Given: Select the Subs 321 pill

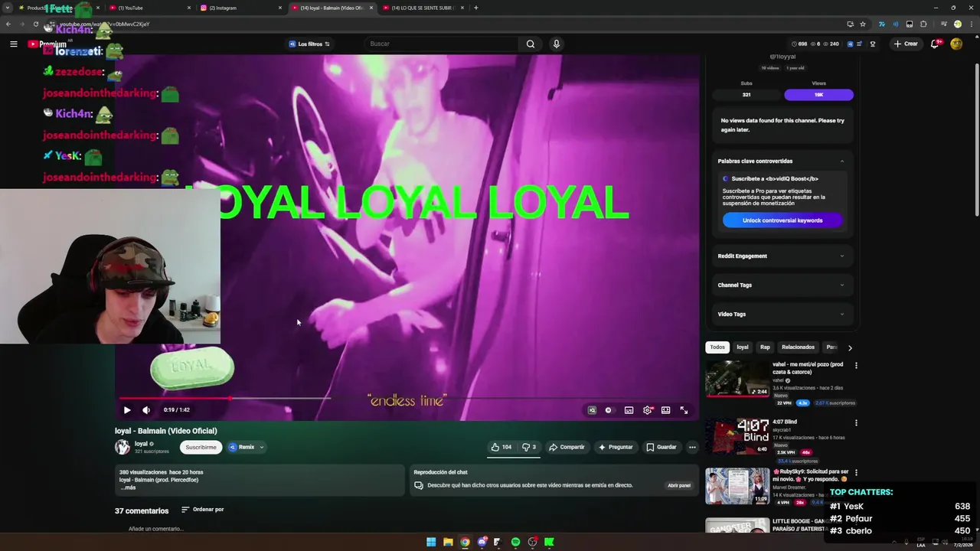Looking at the screenshot, I should (746, 94).
